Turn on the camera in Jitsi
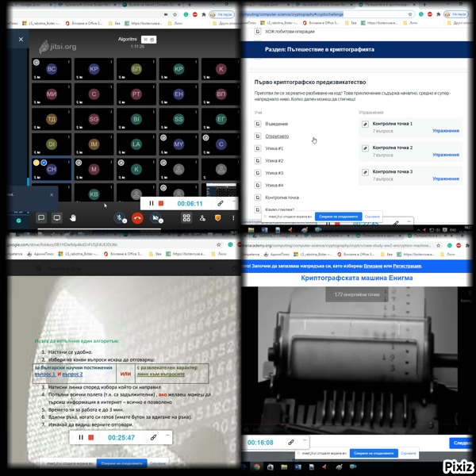 point(155,217)
